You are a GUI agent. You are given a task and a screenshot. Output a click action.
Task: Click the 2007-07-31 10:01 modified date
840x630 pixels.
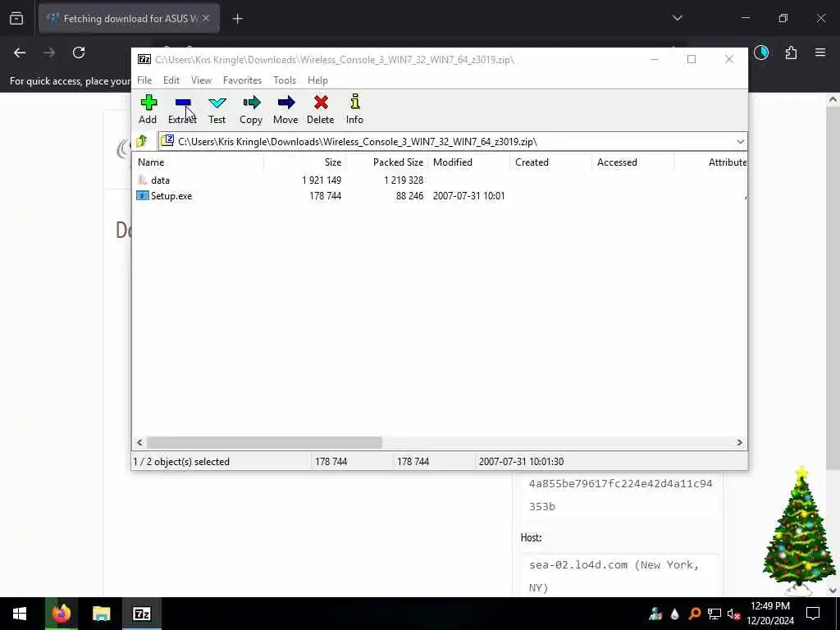point(468,196)
